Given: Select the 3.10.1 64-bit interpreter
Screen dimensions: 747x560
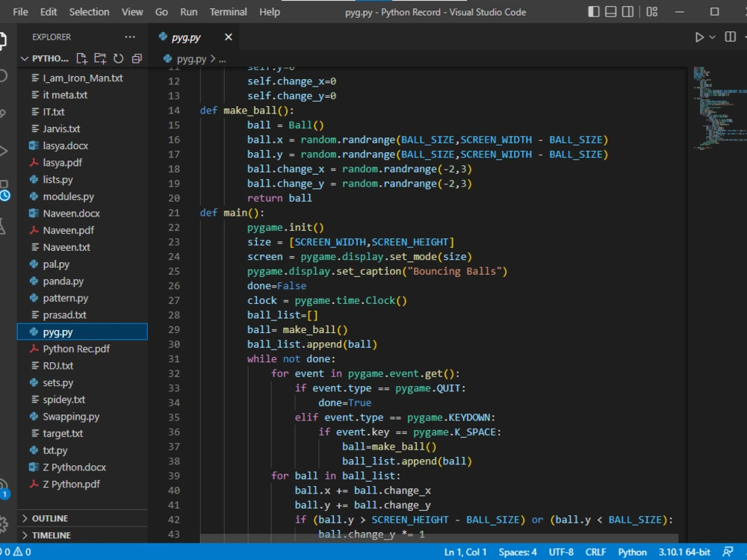Looking at the screenshot, I should point(684,552).
